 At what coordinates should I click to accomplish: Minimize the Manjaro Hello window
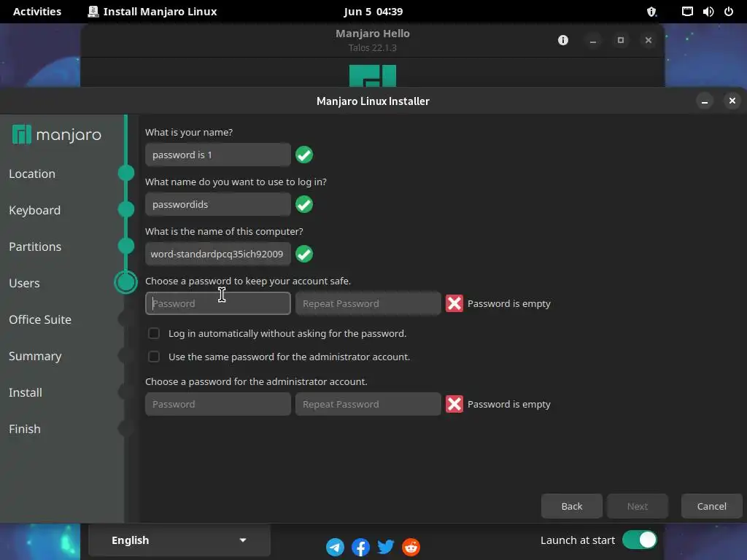tap(593, 40)
